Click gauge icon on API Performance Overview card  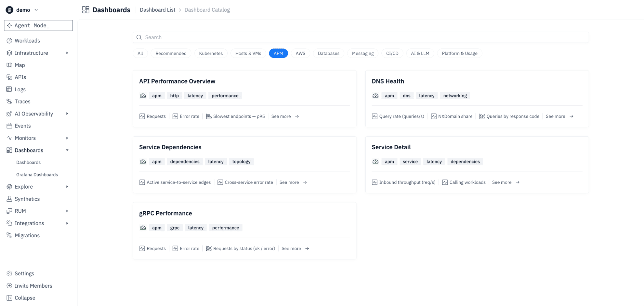[x=143, y=96]
